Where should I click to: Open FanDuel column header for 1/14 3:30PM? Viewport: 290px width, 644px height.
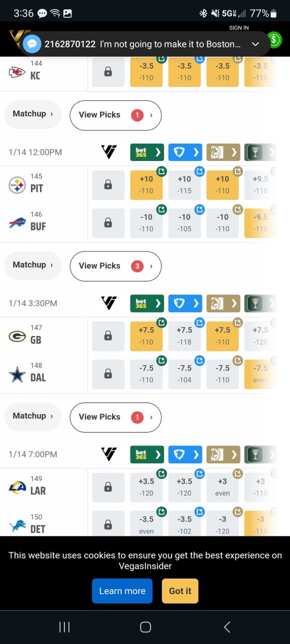185,303
